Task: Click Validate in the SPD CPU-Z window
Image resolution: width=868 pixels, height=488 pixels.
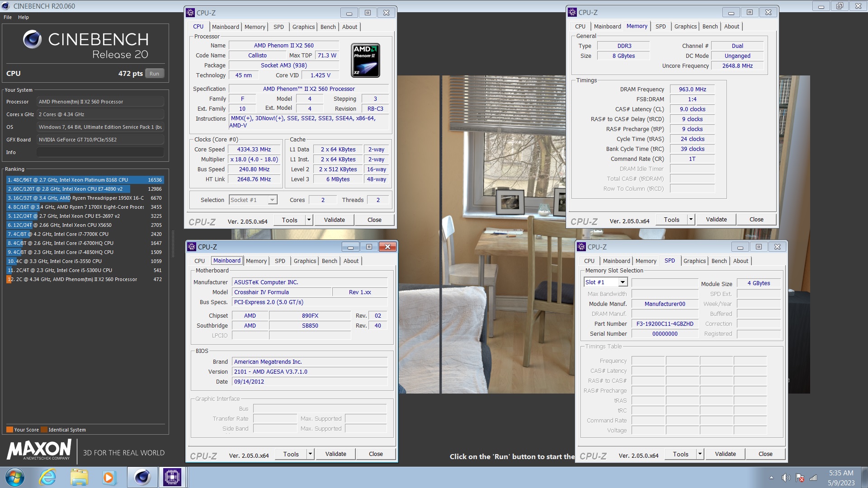Action: 725,454
